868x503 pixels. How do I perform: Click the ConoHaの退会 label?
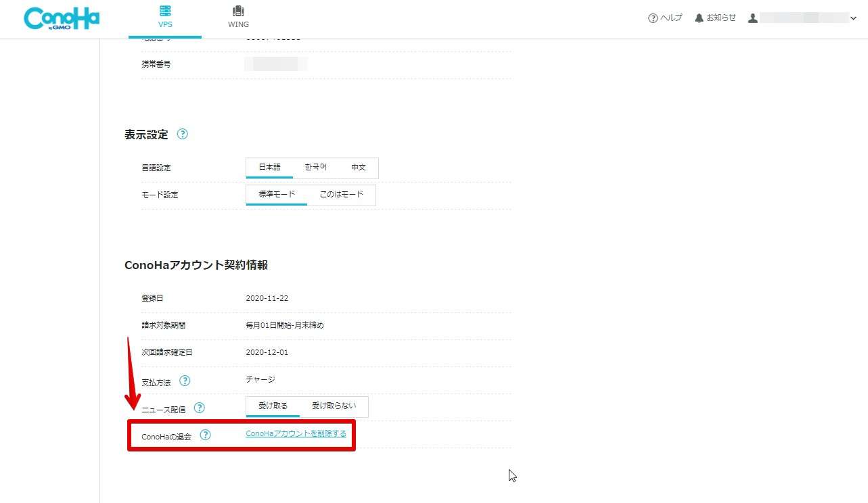[x=166, y=437]
